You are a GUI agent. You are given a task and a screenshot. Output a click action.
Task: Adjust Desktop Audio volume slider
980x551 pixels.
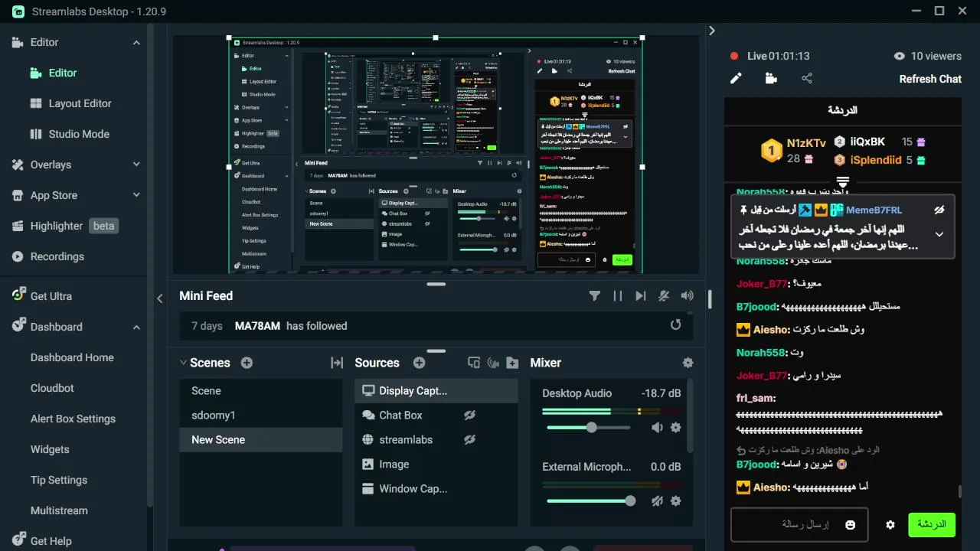click(591, 428)
